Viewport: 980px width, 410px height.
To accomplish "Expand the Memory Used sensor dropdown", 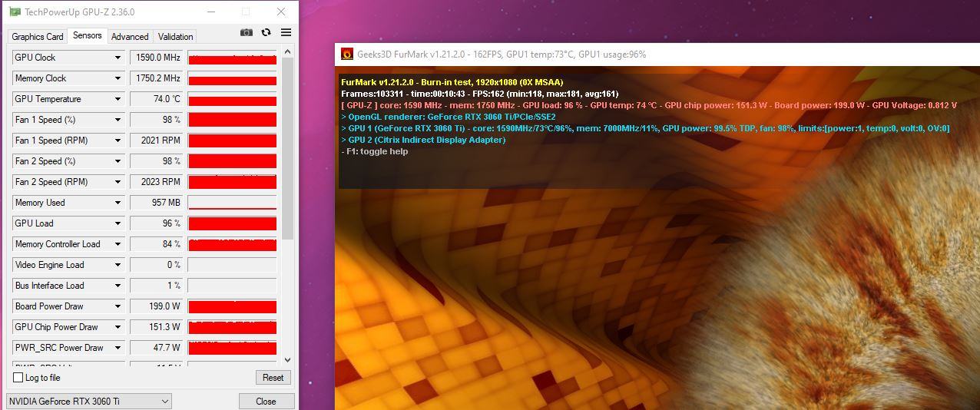I will tap(118, 203).
